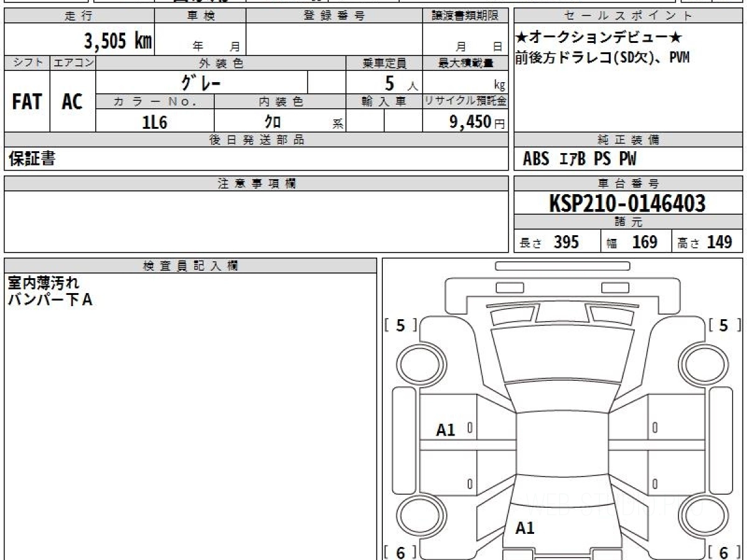Image resolution: width=747 pixels, height=560 pixels.
Task: Click the エアコン header cell
Action: pyautogui.click(x=73, y=63)
